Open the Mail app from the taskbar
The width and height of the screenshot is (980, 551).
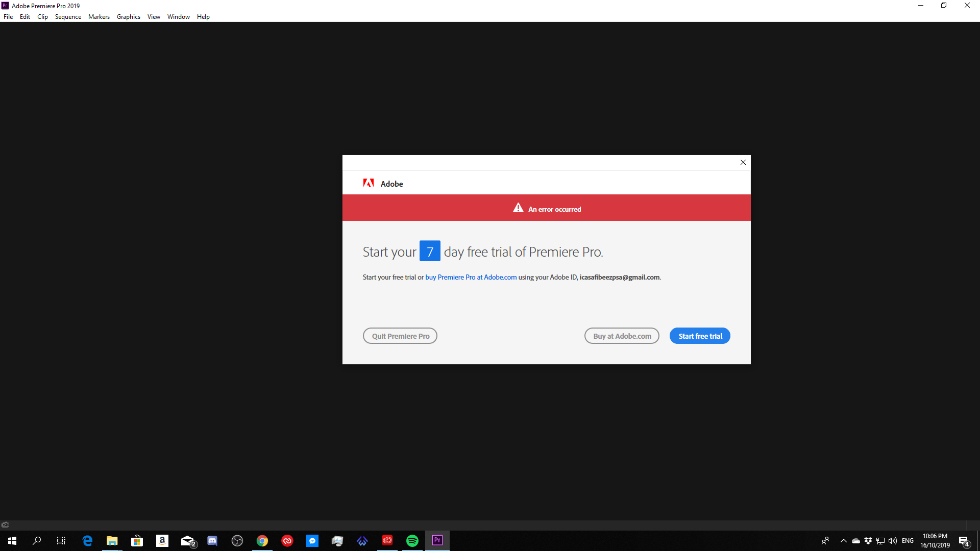click(187, 541)
